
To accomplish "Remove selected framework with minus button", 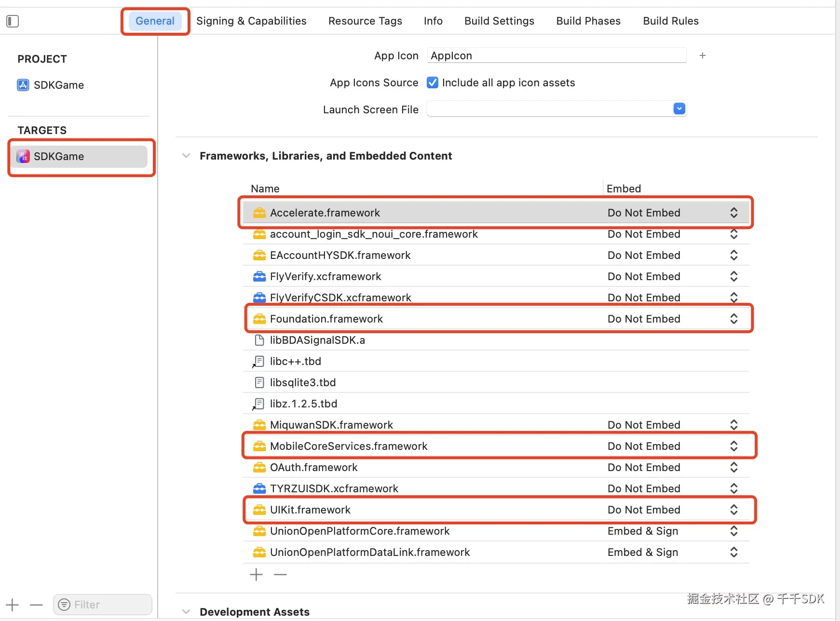I will pos(280,575).
